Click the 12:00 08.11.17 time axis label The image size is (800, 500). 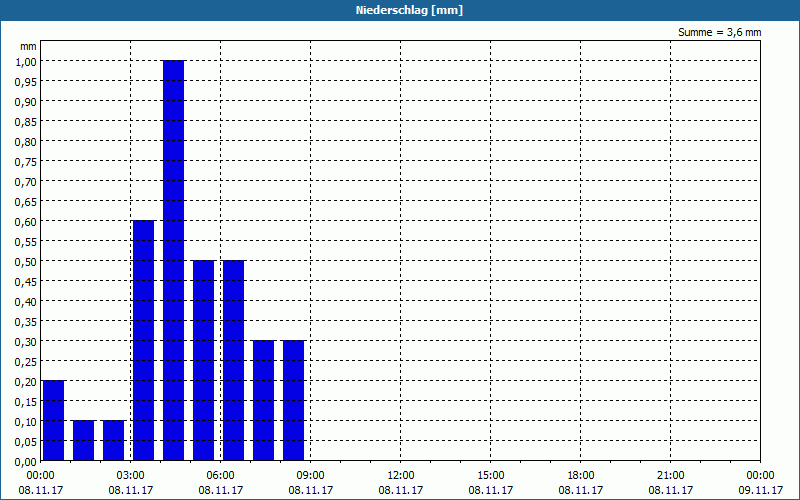(401, 483)
